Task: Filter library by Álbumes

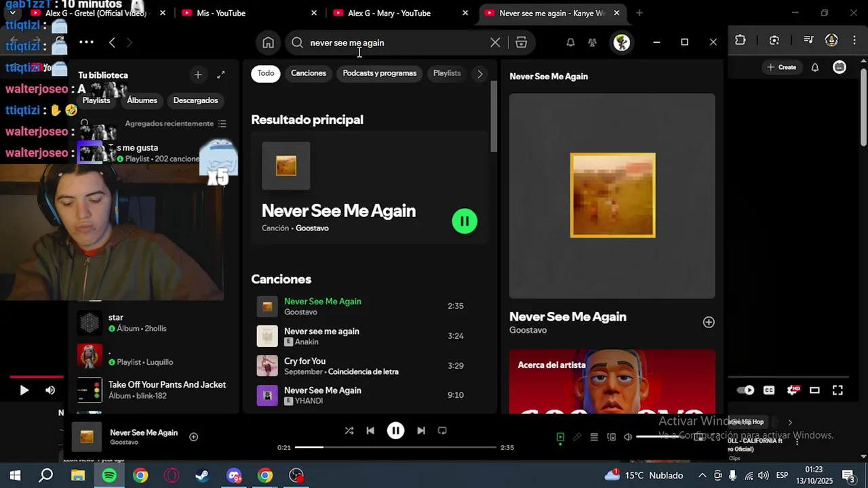Action: [142, 100]
